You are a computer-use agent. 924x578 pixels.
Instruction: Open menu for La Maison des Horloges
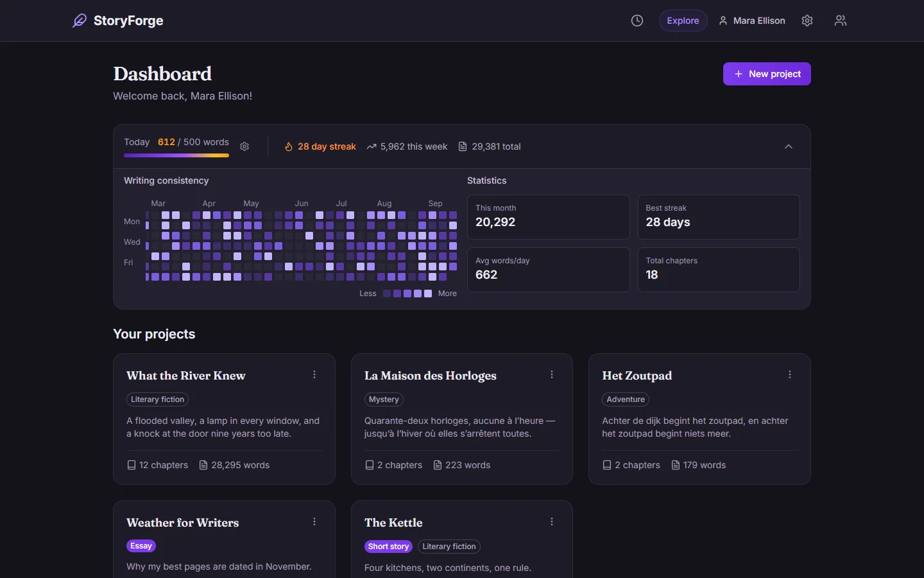(552, 374)
